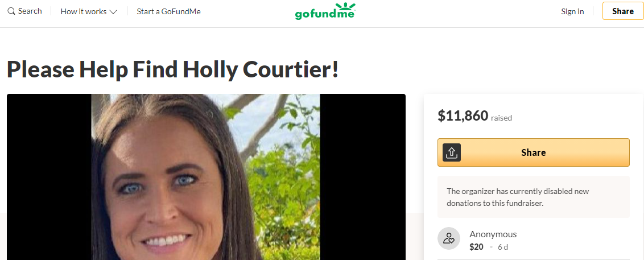This screenshot has width=644, height=260.
Task: Open Holly Courtier's campaign photo
Action: click(x=206, y=176)
